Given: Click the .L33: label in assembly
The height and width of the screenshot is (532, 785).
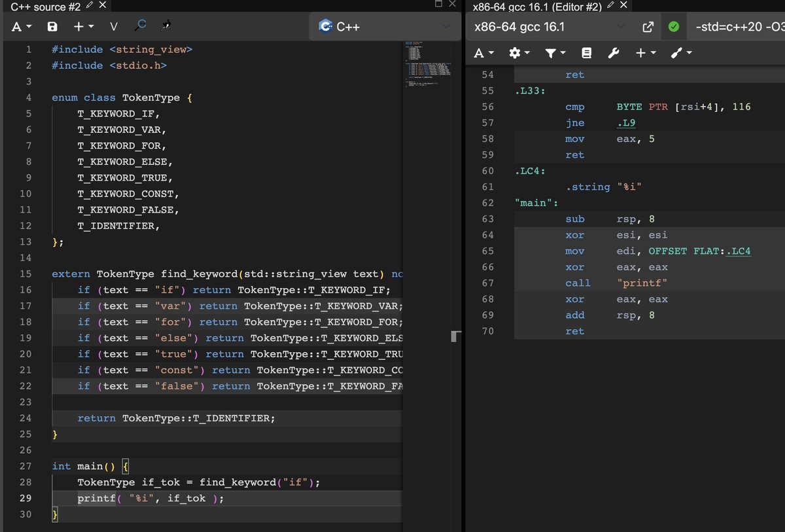Looking at the screenshot, I should click(x=530, y=91).
